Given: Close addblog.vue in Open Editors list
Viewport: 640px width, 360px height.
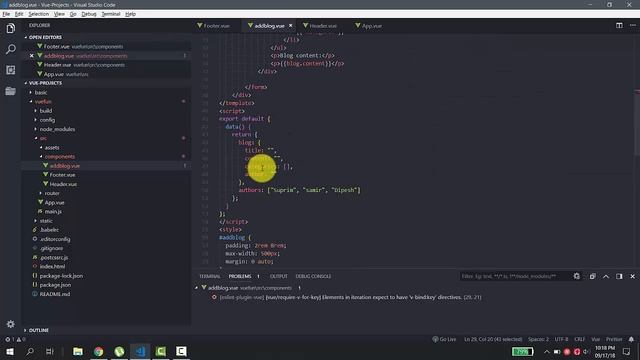Looking at the screenshot, I should pos(31,56).
